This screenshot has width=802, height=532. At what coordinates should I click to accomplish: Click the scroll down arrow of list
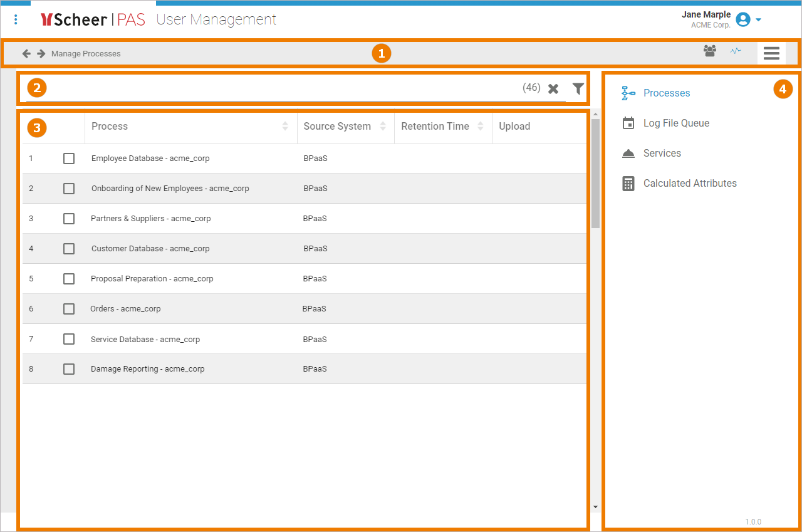(595, 507)
